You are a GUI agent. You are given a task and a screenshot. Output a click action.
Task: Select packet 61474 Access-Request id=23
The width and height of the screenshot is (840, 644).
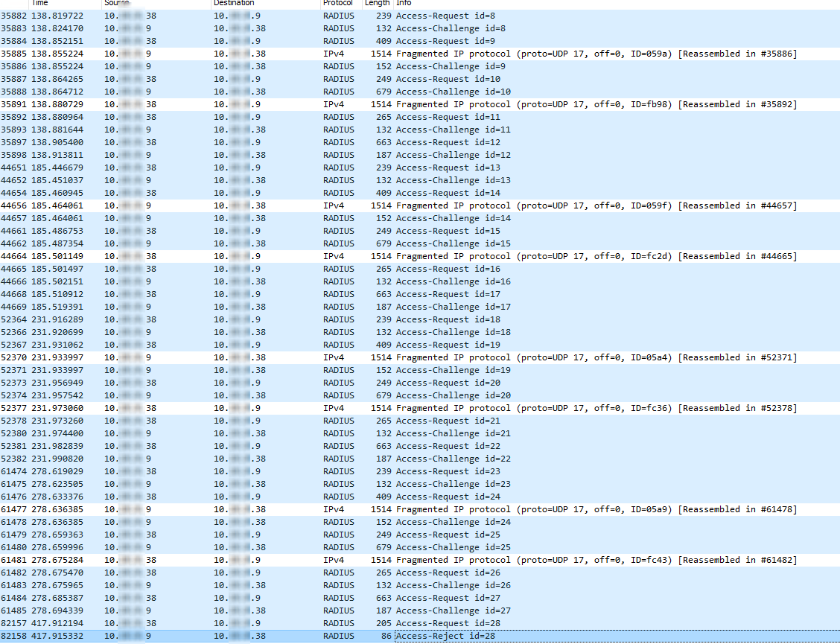pyautogui.click(x=298, y=471)
